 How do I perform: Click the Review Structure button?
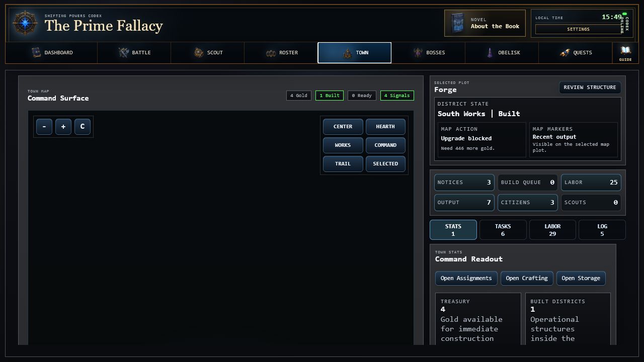[x=590, y=87]
